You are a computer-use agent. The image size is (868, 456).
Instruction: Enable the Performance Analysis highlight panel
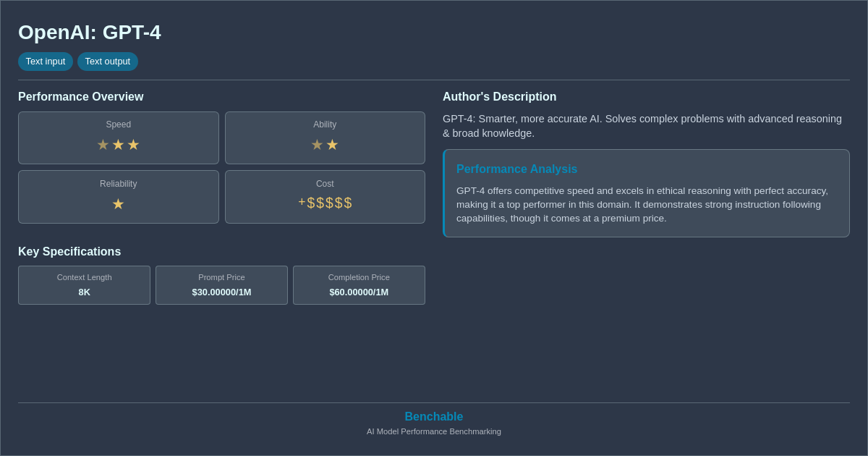point(646,193)
